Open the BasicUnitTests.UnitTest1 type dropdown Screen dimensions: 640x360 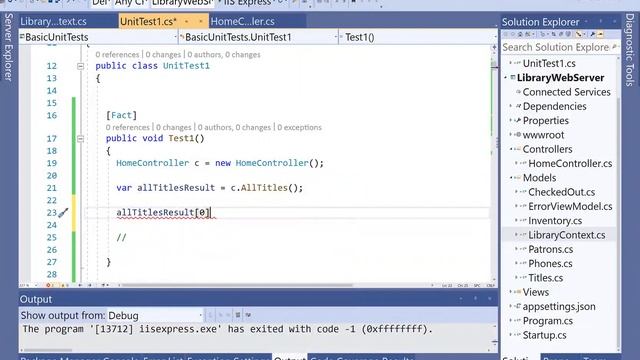point(336,37)
